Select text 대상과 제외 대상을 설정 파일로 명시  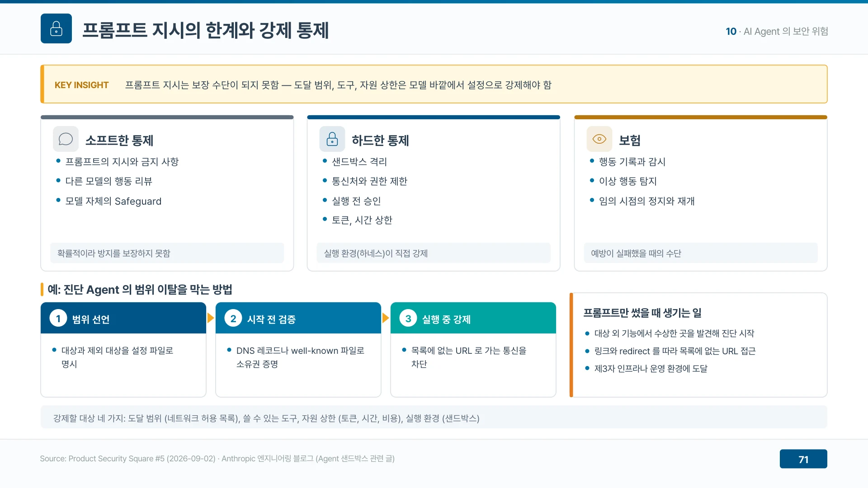pyautogui.click(x=117, y=357)
